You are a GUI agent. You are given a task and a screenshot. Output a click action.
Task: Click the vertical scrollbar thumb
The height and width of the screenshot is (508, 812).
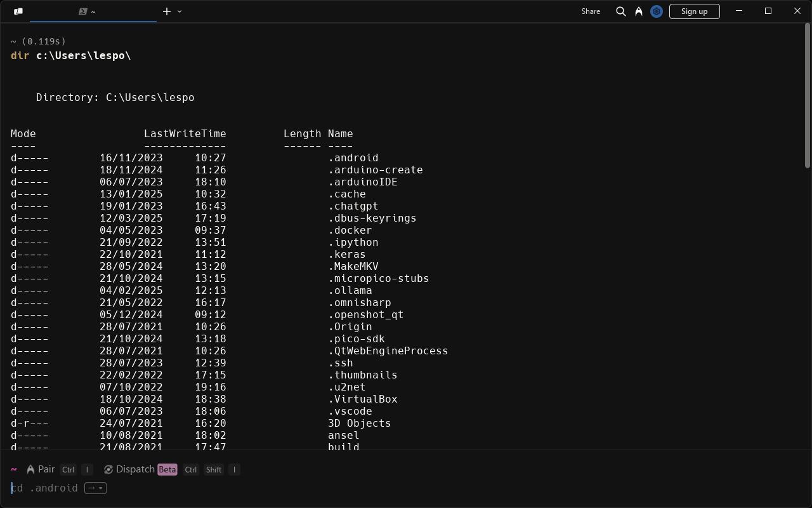coord(808,96)
